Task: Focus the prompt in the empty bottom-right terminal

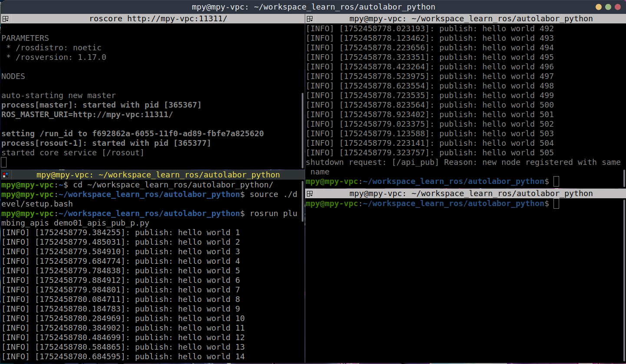Action: pos(557,203)
